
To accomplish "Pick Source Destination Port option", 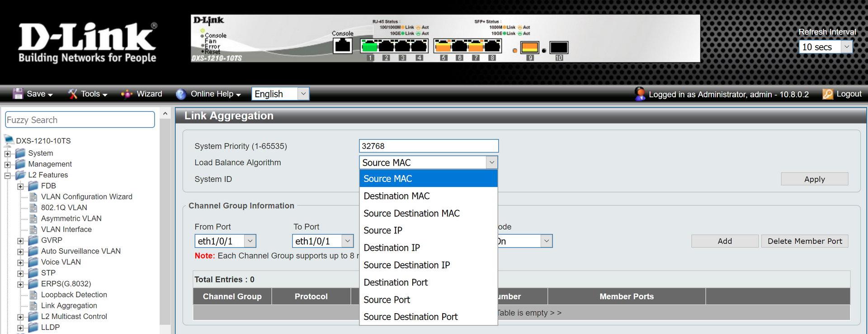I will [x=429, y=317].
